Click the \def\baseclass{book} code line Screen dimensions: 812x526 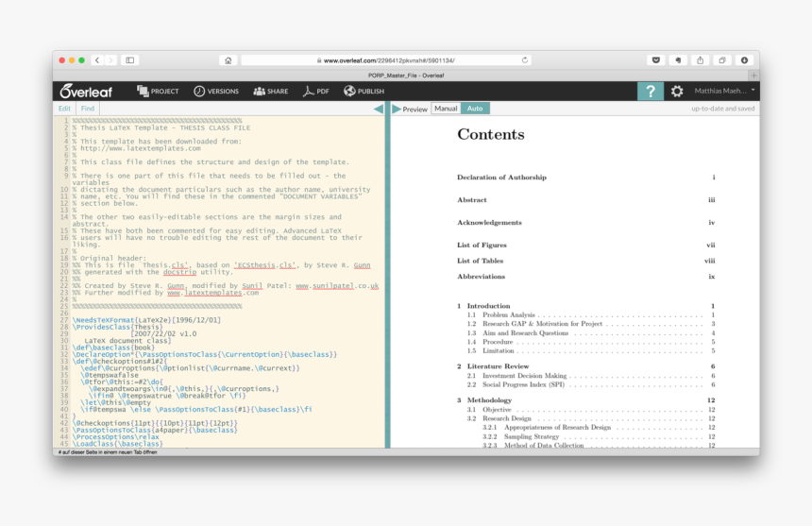113,348
